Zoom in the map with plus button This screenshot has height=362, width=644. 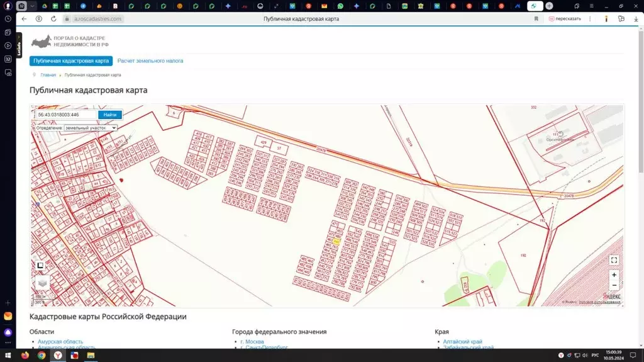tap(614, 274)
